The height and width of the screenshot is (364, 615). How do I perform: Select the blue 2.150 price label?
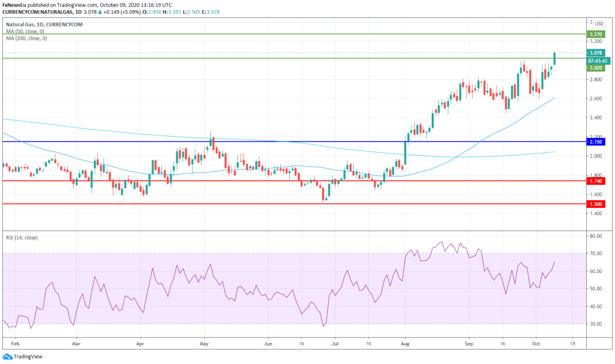pos(596,142)
